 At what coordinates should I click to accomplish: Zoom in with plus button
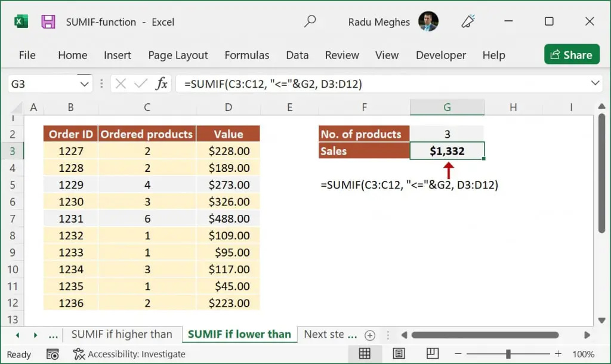pos(558,354)
